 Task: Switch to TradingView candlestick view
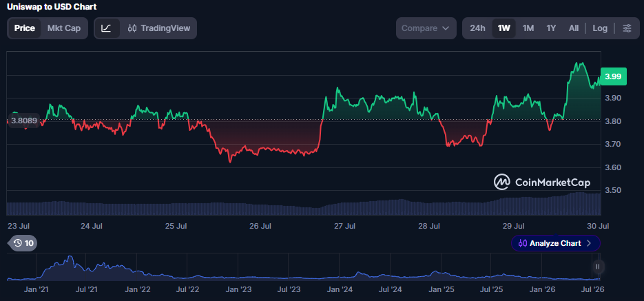159,28
